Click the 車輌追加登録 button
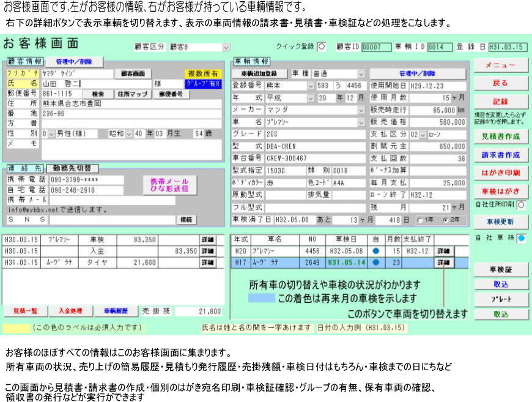 [259, 73]
